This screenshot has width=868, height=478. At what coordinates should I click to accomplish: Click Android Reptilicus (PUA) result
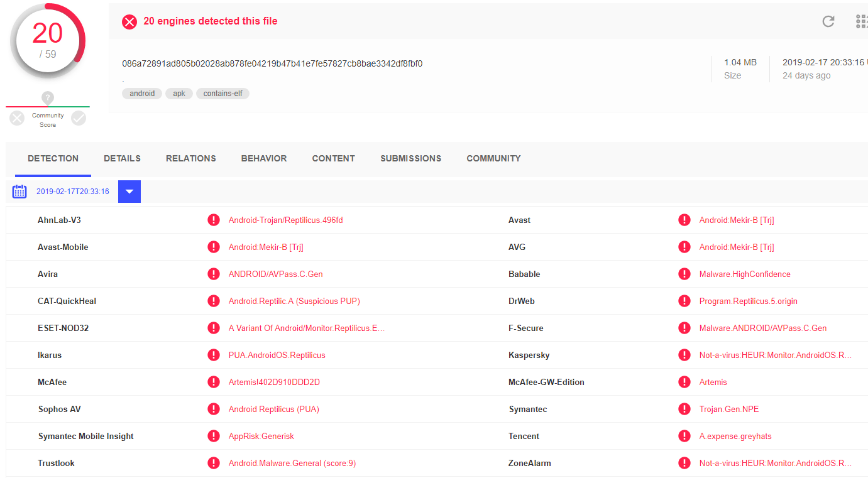274,409
